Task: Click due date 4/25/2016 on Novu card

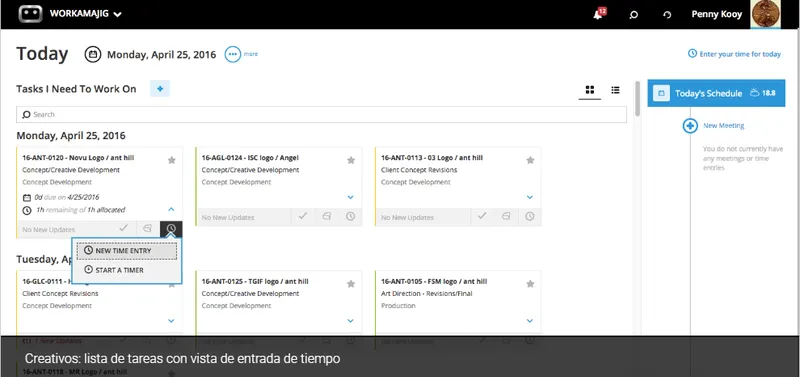Action: point(83,197)
